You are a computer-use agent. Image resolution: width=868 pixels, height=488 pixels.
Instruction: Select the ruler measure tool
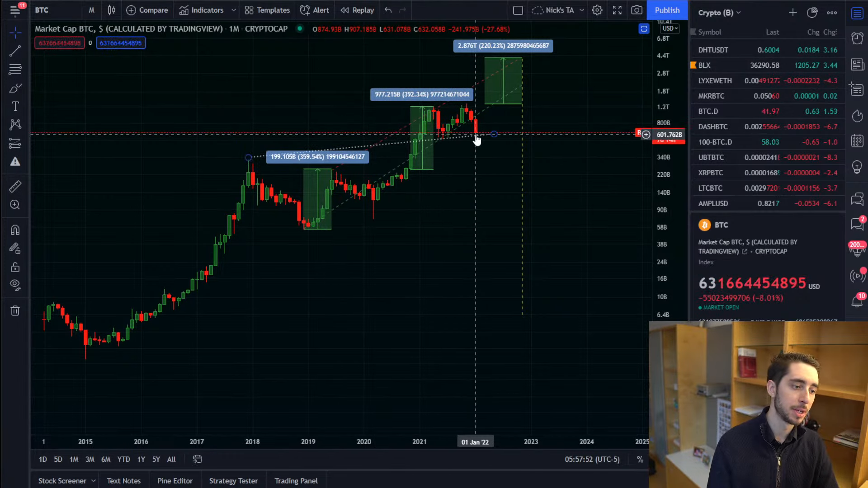[x=15, y=186]
